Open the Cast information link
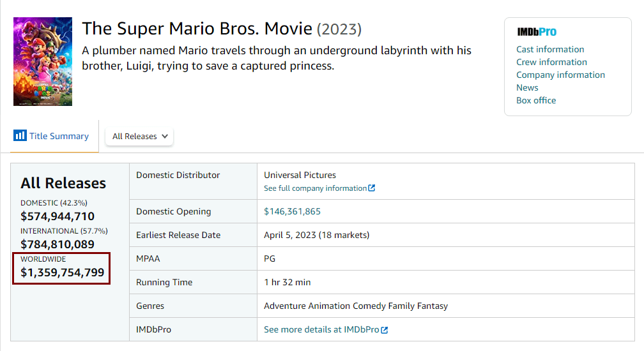Screen dimensions: 644x351 click(x=550, y=49)
